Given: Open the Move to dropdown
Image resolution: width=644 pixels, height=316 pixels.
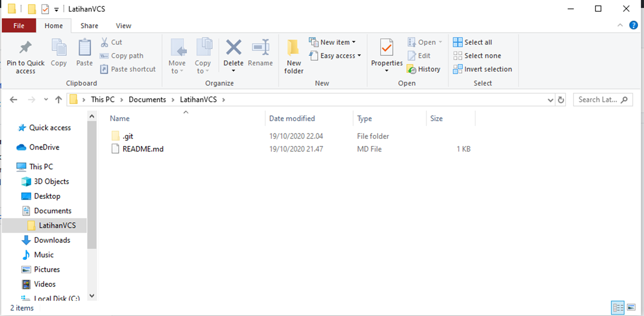Looking at the screenshot, I should (x=177, y=67).
